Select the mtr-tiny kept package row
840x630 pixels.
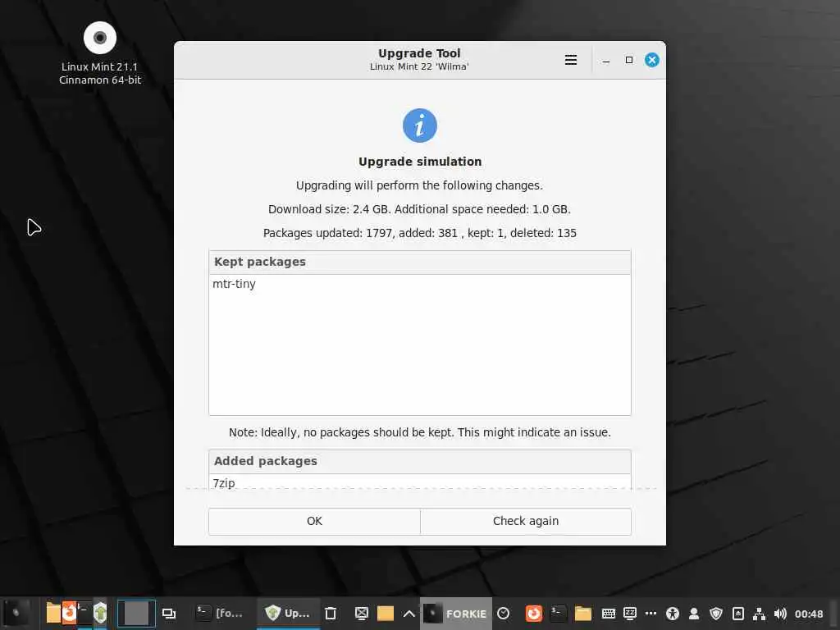tap(419, 284)
